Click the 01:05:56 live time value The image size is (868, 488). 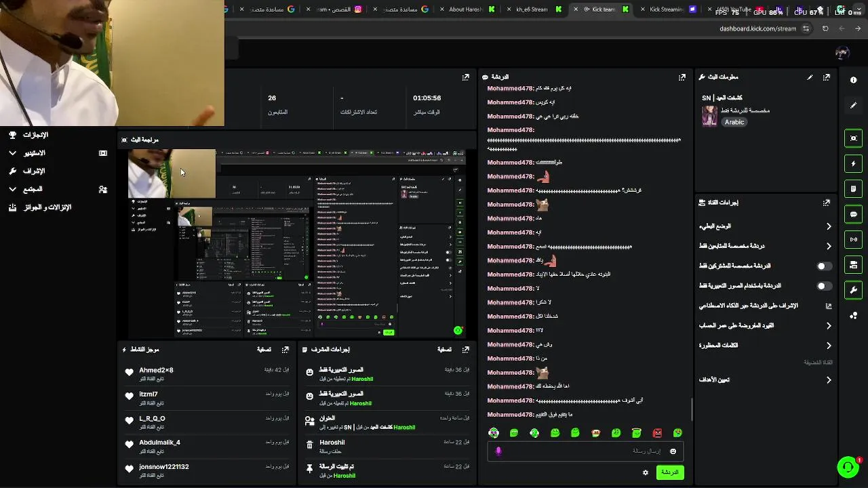click(427, 98)
